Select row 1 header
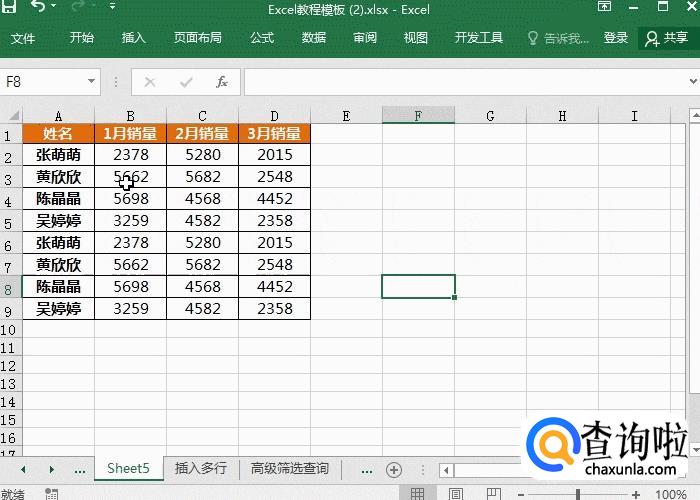 (11, 135)
